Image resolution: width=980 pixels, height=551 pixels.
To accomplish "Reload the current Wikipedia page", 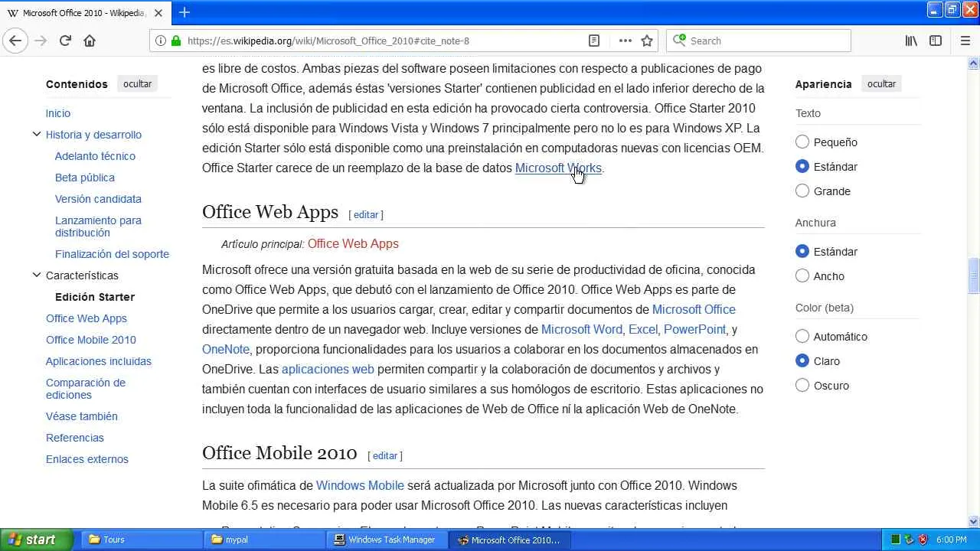I will 65,41.
